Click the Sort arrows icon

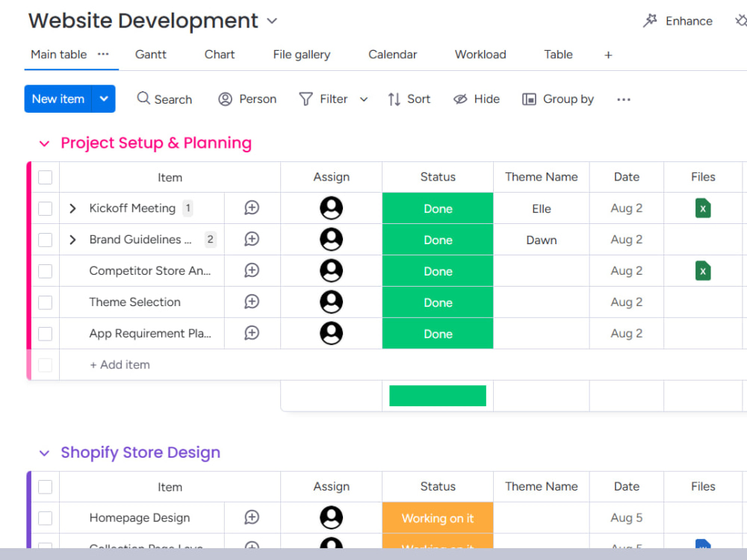pos(394,99)
